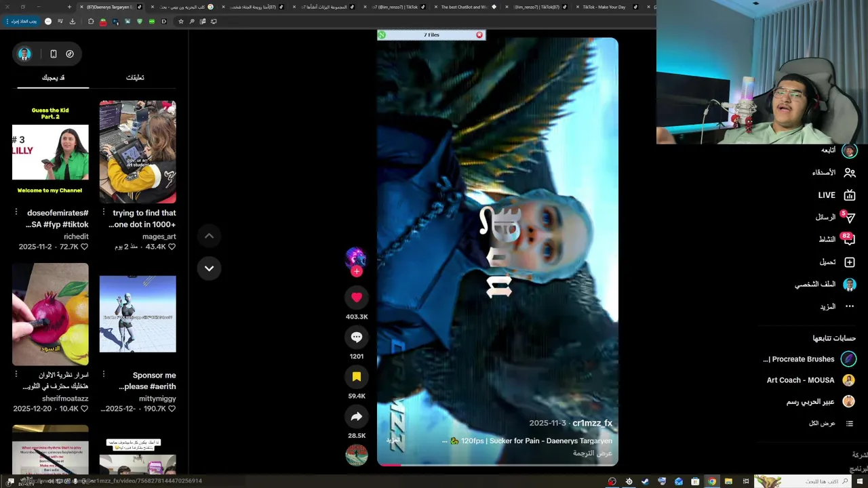
Task: Close the '7 Files' popup with red X
Action: 479,35
